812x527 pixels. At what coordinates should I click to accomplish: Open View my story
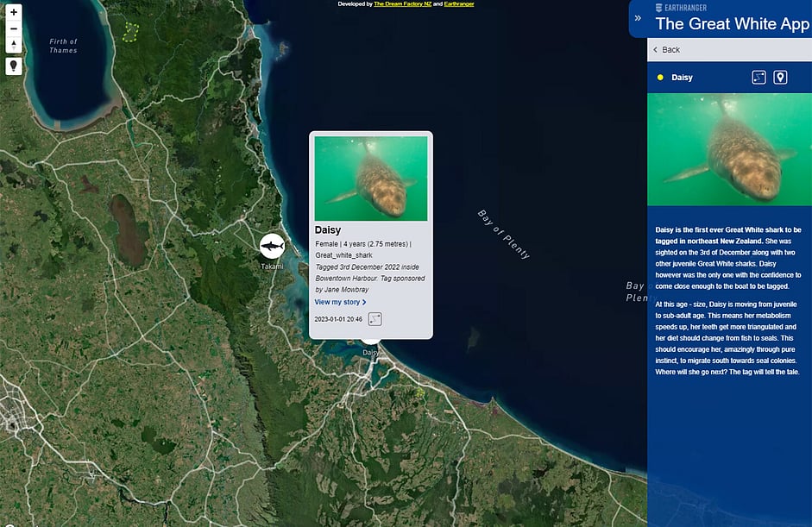[x=339, y=302]
